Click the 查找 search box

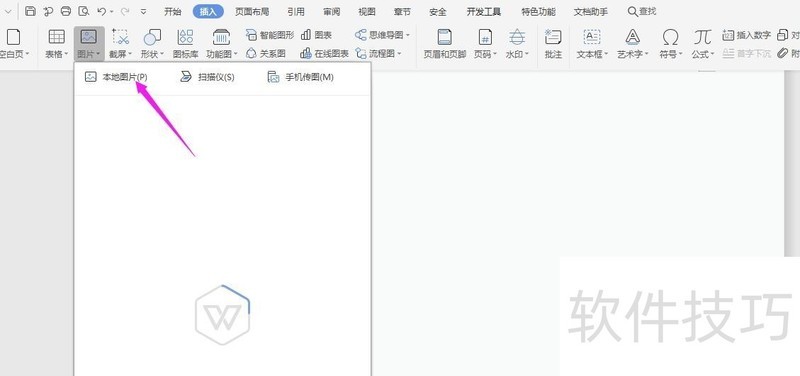[642, 11]
